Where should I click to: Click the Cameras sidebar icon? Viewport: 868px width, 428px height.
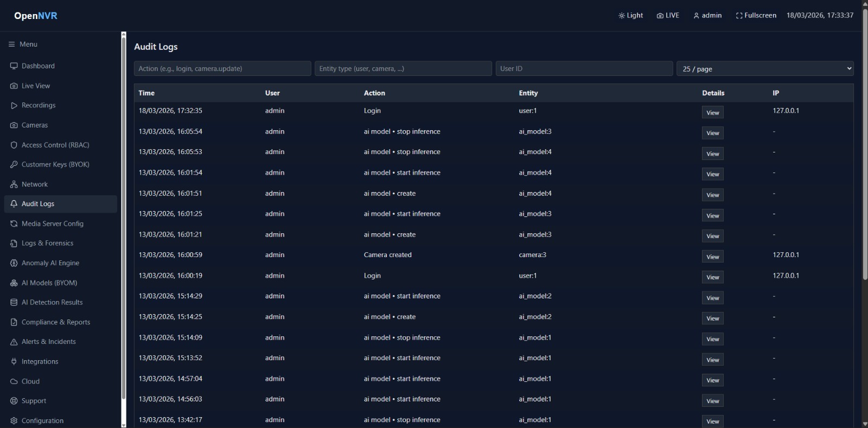pos(14,125)
